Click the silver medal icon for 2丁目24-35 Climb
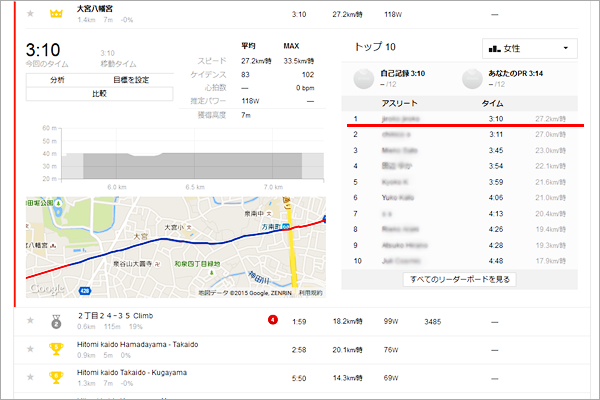This screenshot has width=600, height=400. [56, 322]
